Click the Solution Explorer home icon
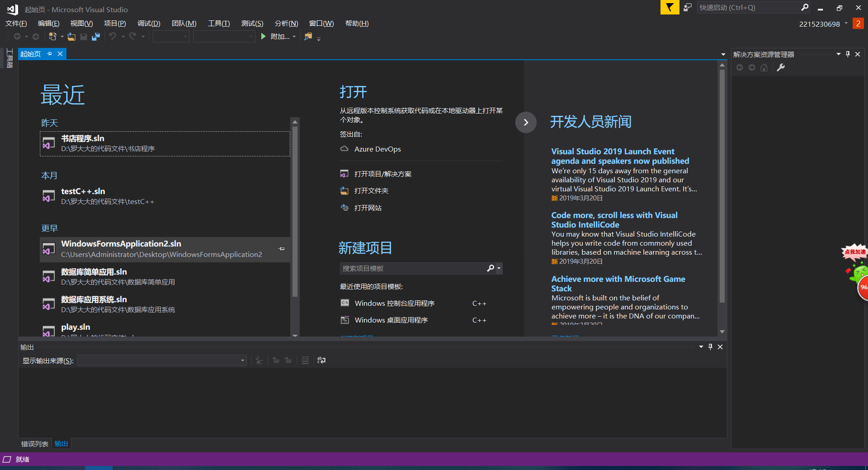868x470 pixels. [764, 67]
